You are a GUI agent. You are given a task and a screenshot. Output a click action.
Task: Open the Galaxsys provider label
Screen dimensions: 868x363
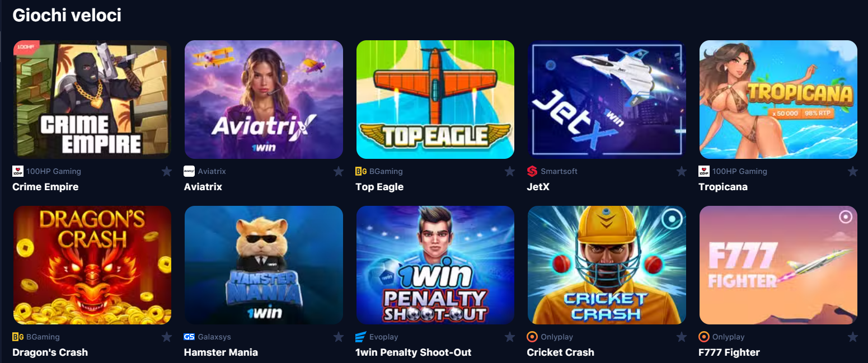click(214, 337)
